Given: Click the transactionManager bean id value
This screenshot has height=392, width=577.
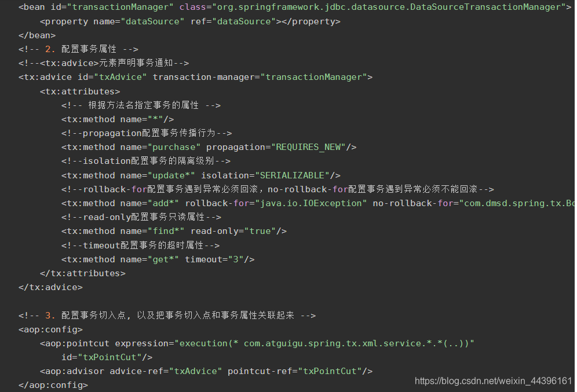Looking at the screenshot, I should 120,7.
